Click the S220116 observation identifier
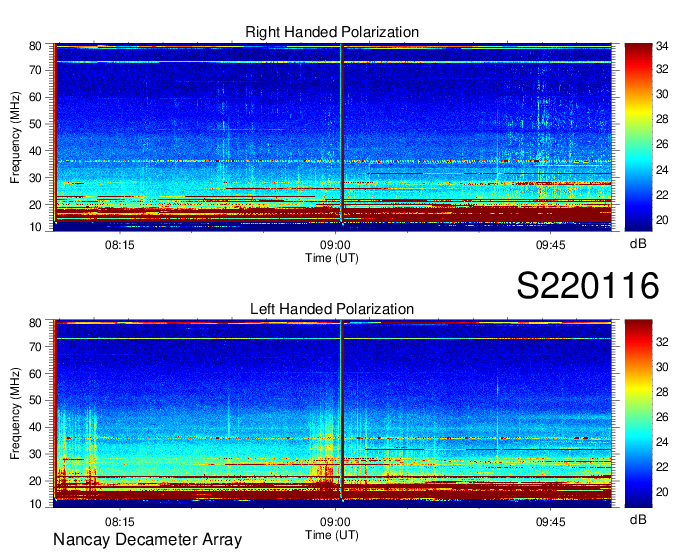 pos(588,286)
